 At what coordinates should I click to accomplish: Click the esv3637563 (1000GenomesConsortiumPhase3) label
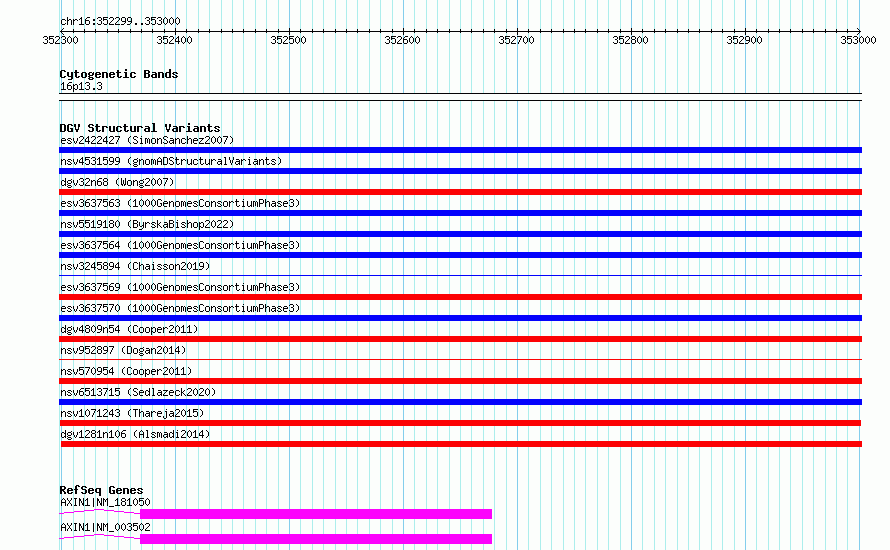pyautogui.click(x=180, y=203)
